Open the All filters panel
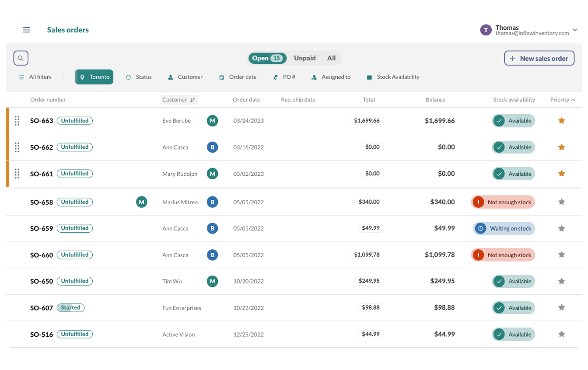588x370 pixels. pos(35,77)
